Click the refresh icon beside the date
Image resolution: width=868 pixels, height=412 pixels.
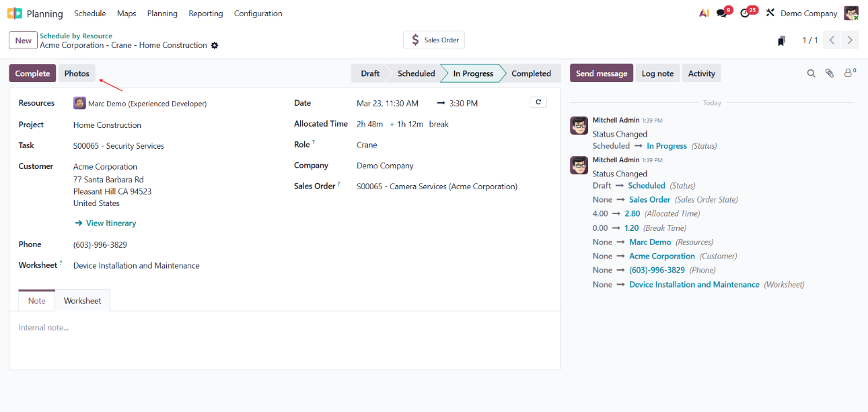click(x=538, y=102)
